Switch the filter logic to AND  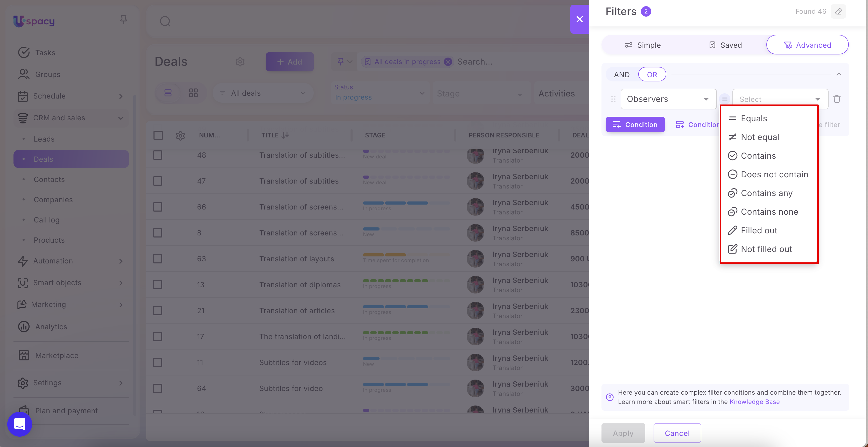622,74
